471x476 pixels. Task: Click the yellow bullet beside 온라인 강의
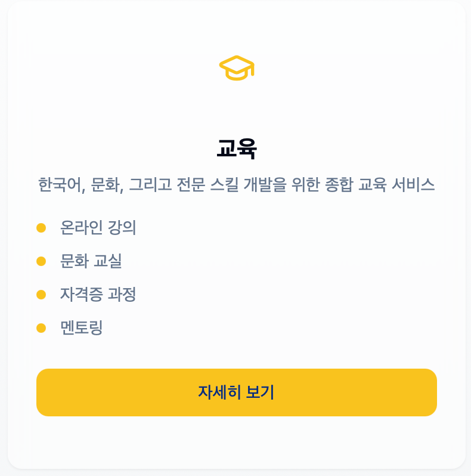[x=41, y=228]
